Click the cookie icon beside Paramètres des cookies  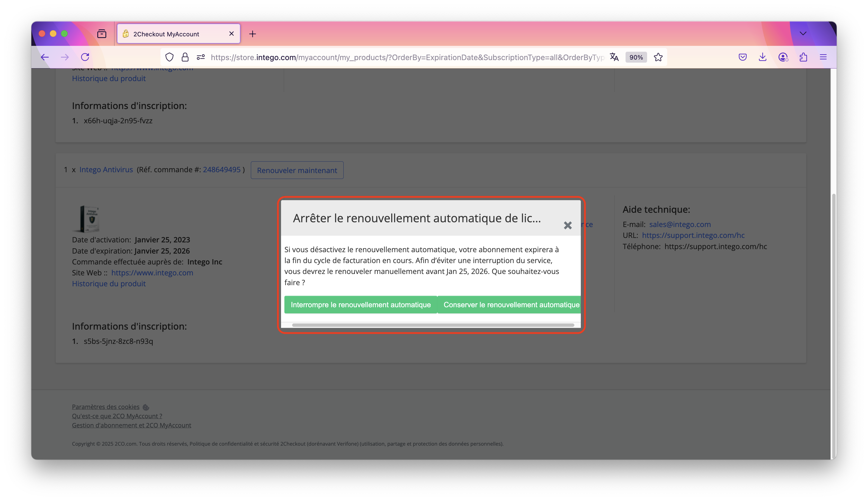(146, 407)
